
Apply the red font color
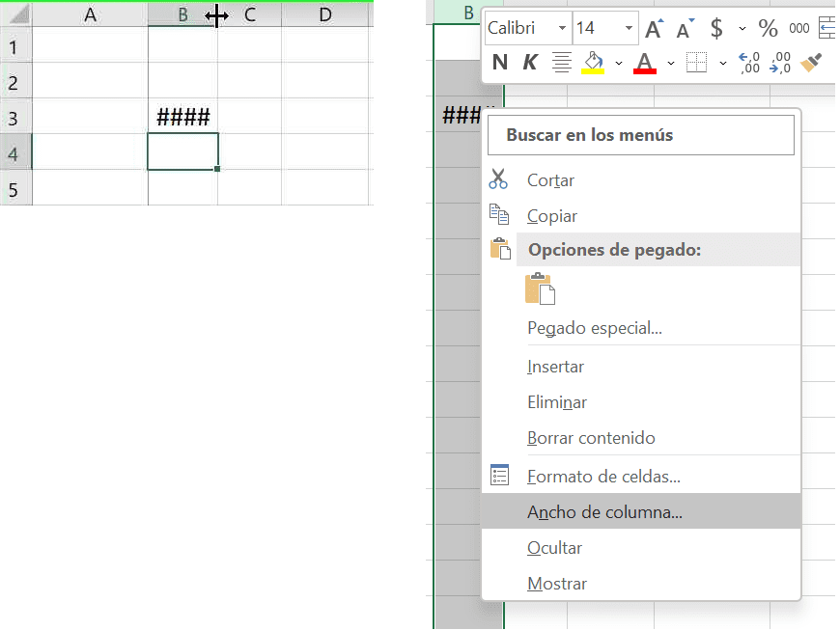coord(645,63)
